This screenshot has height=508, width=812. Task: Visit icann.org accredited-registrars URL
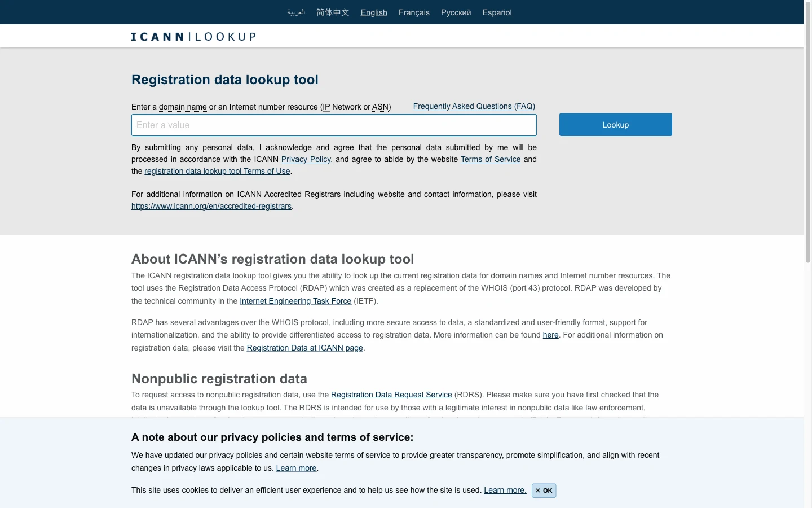211,206
